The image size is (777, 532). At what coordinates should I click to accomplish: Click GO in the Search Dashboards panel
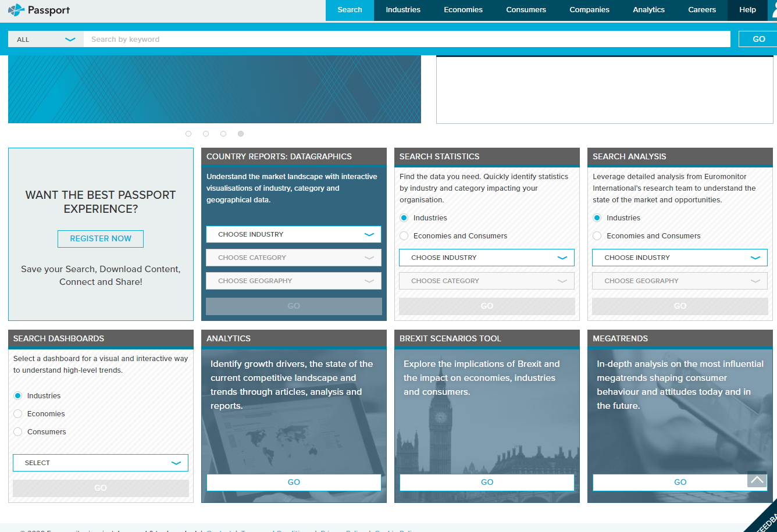[x=101, y=488]
